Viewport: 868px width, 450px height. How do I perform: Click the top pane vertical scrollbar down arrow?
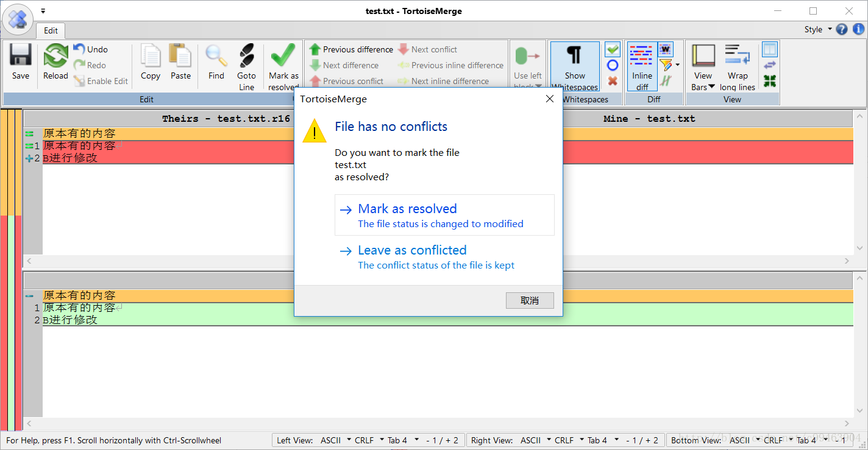point(859,248)
